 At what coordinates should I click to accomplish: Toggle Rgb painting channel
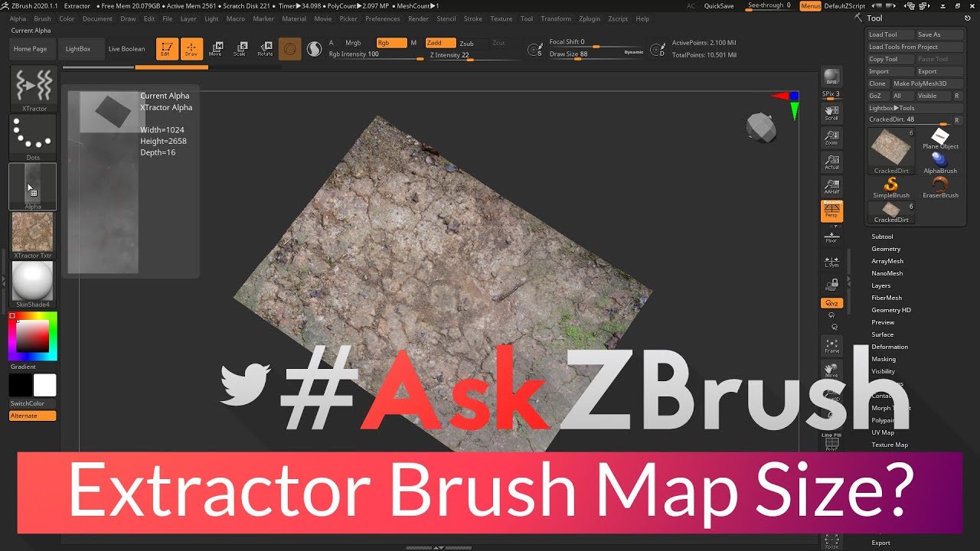point(392,43)
